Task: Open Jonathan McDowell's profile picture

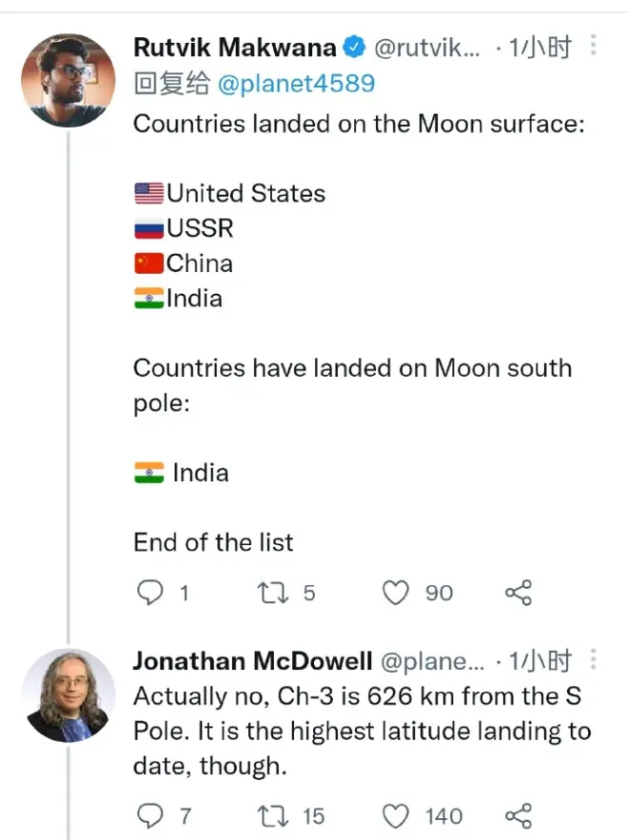Action: 68,695
